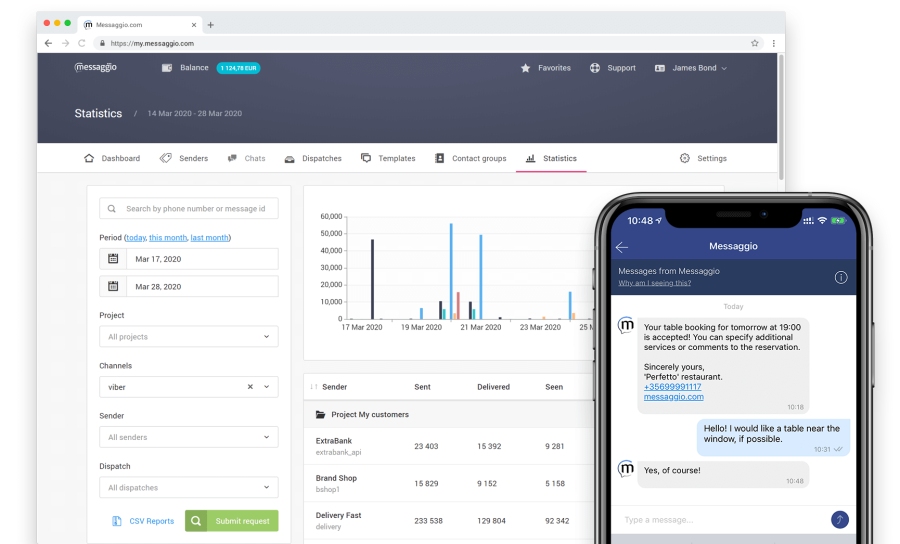Go to the Templates tab
Viewport: 900px width, 544px height.
(388, 158)
